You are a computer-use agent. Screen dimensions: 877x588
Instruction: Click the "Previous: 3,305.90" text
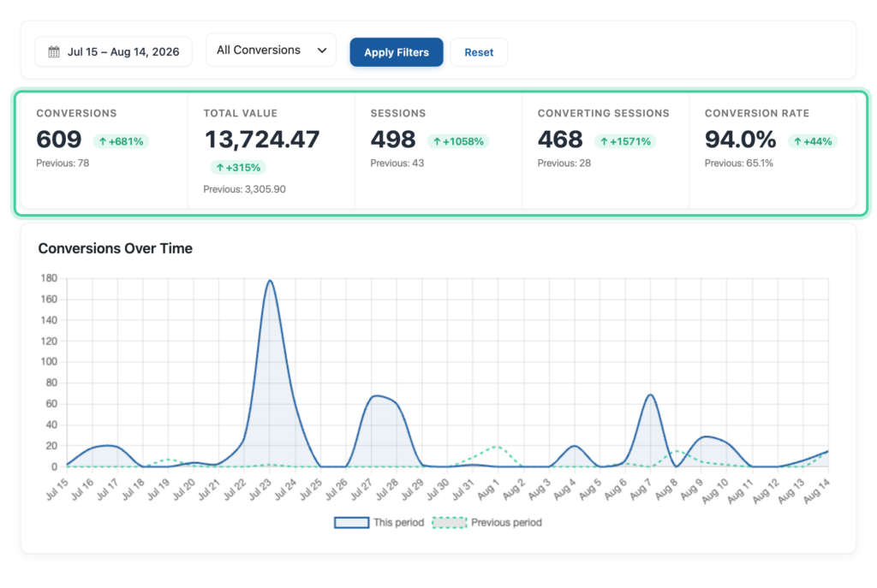pos(244,189)
